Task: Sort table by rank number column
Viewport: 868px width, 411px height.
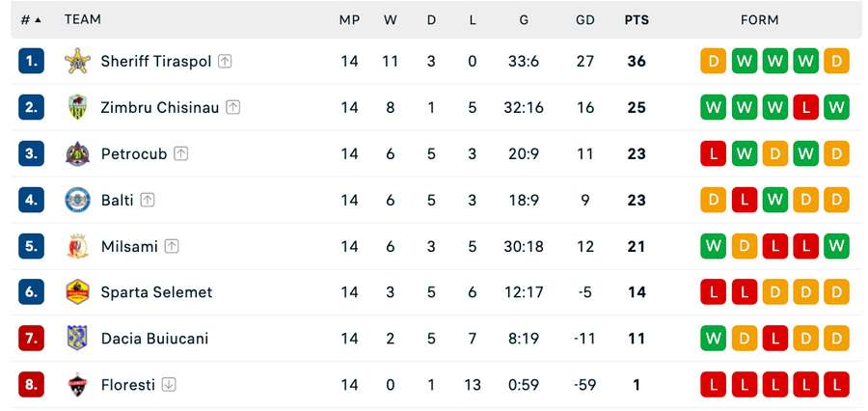Action: point(31,20)
